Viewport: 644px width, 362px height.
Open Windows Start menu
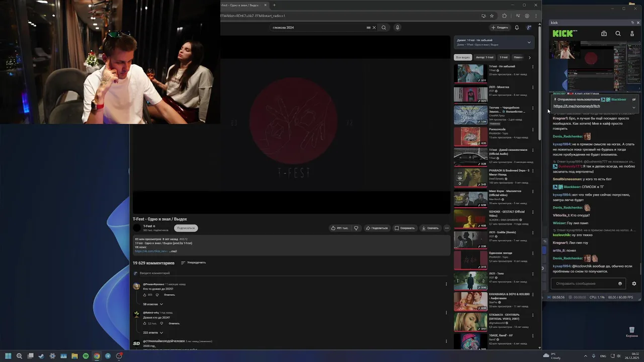click(8, 356)
